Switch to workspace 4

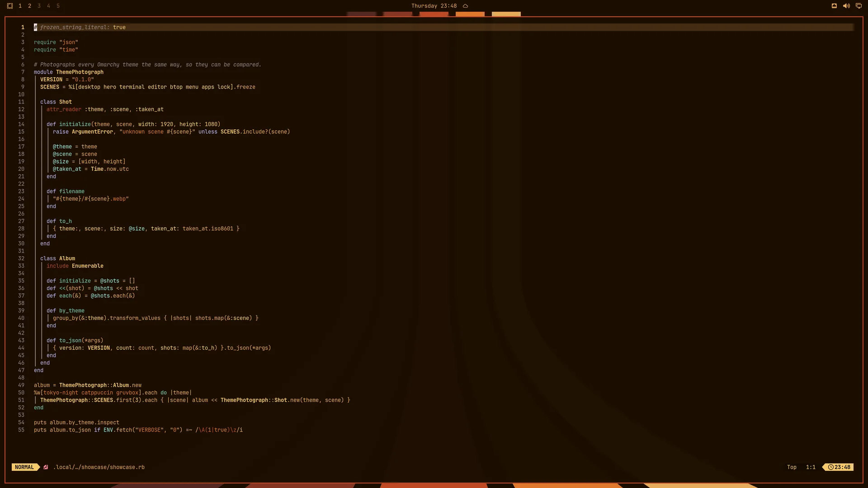point(48,6)
